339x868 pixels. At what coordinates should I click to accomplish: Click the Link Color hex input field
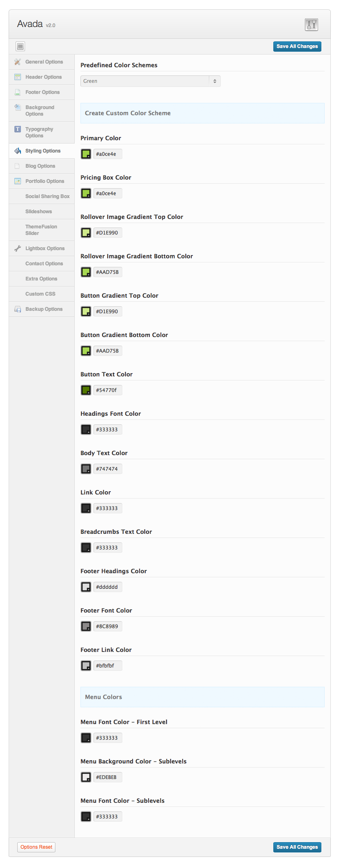pos(108,508)
